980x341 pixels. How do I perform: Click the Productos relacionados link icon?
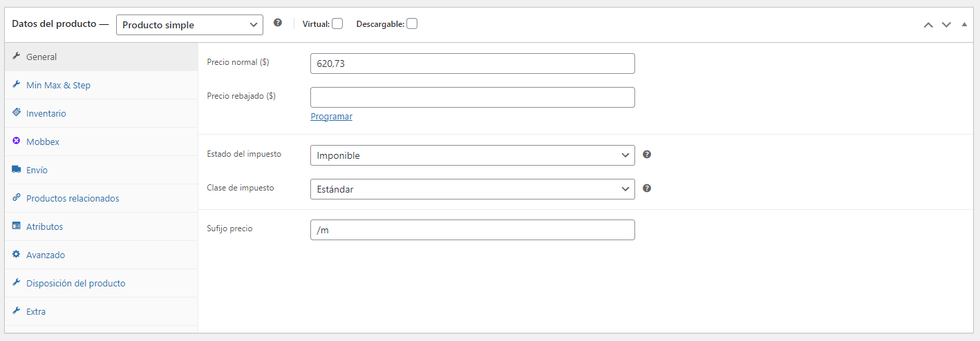click(x=16, y=197)
